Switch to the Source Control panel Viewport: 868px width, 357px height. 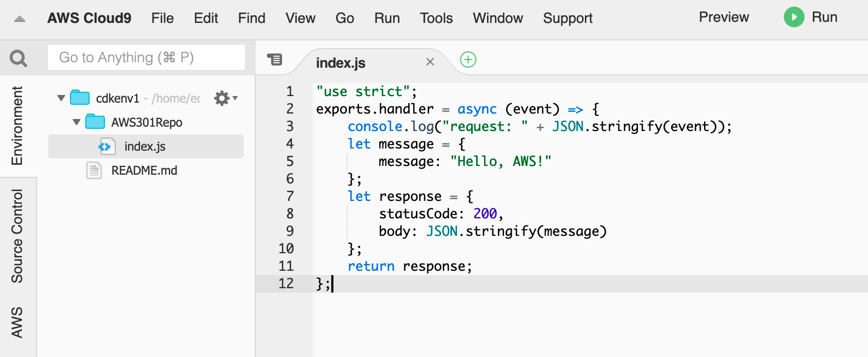[x=17, y=236]
